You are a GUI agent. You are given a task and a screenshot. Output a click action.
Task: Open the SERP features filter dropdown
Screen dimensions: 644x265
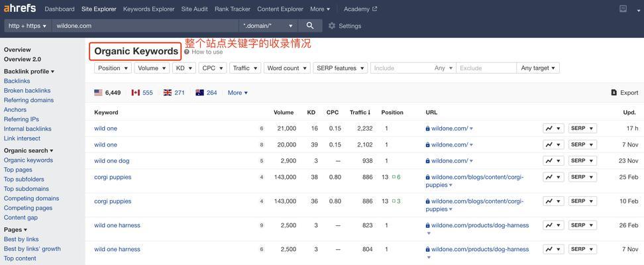(x=341, y=68)
